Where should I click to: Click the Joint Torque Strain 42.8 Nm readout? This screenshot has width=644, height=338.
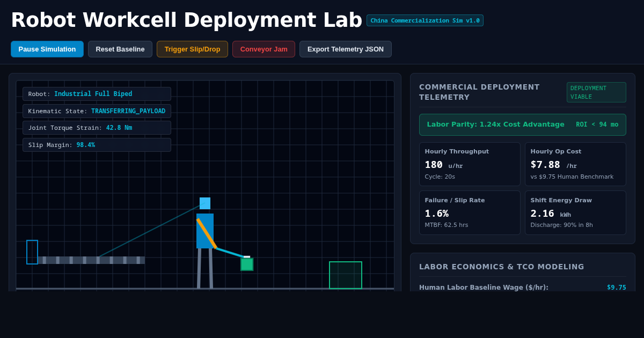click(97, 128)
